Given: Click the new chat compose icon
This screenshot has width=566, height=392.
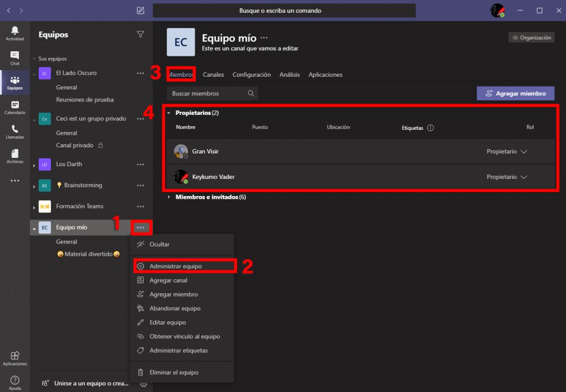Looking at the screenshot, I should 140,10.
